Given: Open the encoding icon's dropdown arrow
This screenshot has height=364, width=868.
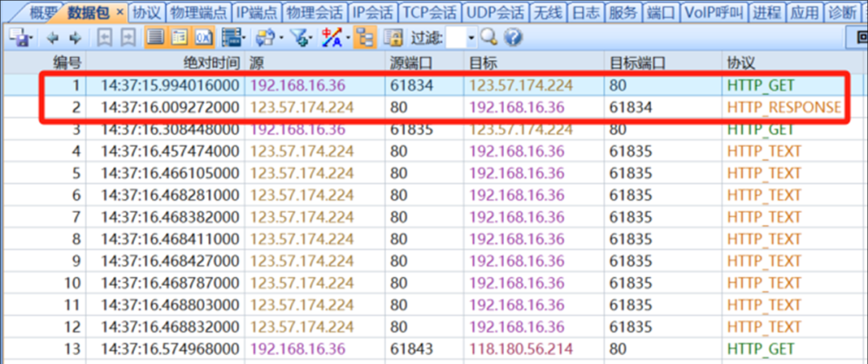Looking at the screenshot, I should click(x=348, y=38).
